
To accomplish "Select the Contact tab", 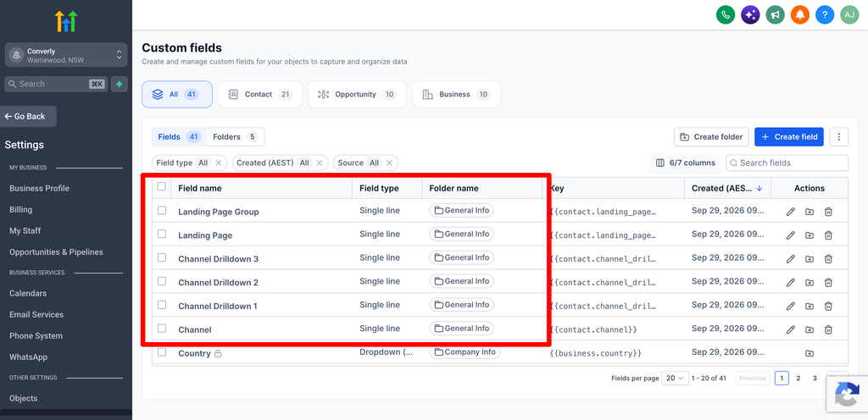I will pos(259,95).
